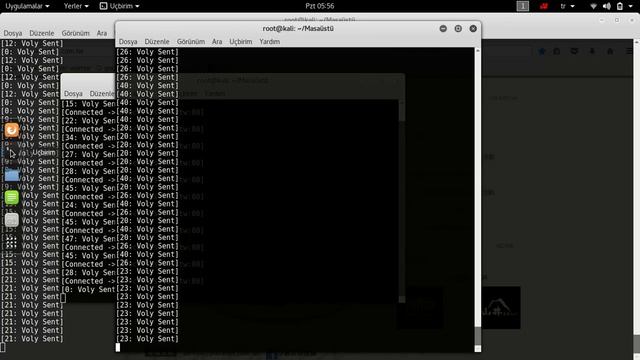Open Dosya menu in the back left terminal
This screenshot has height=360, width=640.
coord(13,33)
